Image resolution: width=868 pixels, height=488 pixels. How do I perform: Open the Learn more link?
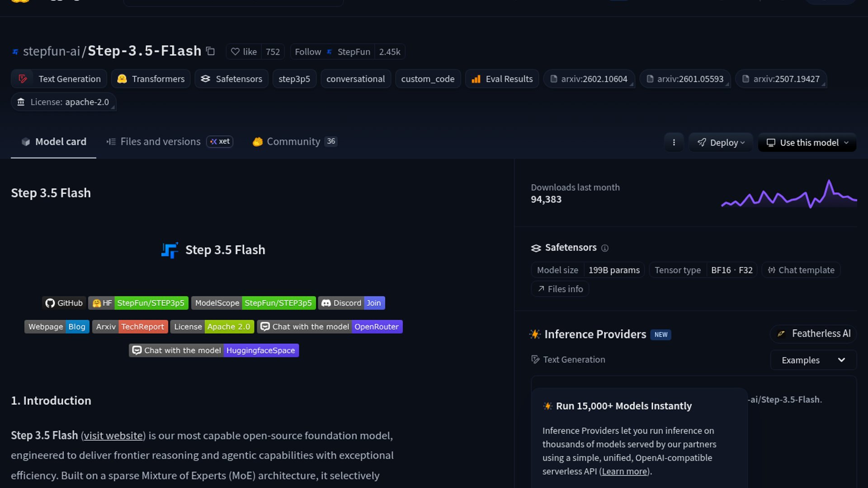coord(624,472)
